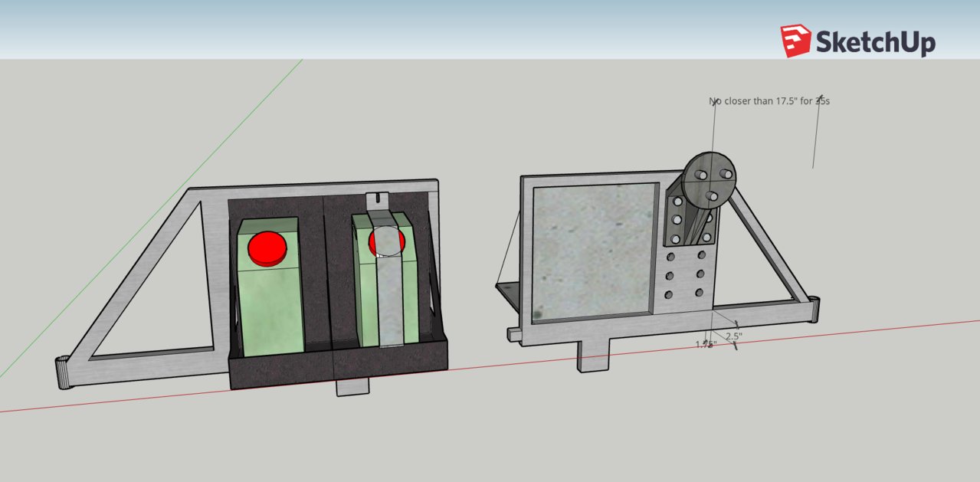Click the red disc on the left green box

coord(266,248)
